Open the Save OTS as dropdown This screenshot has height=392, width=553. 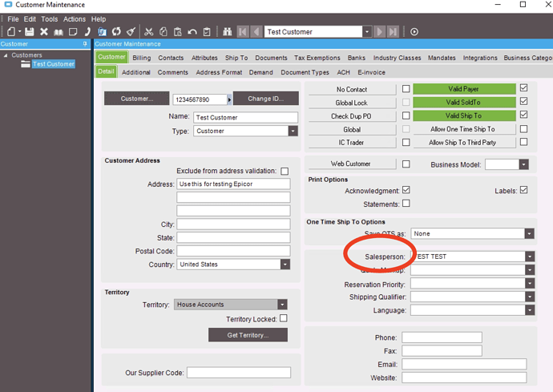tap(529, 233)
